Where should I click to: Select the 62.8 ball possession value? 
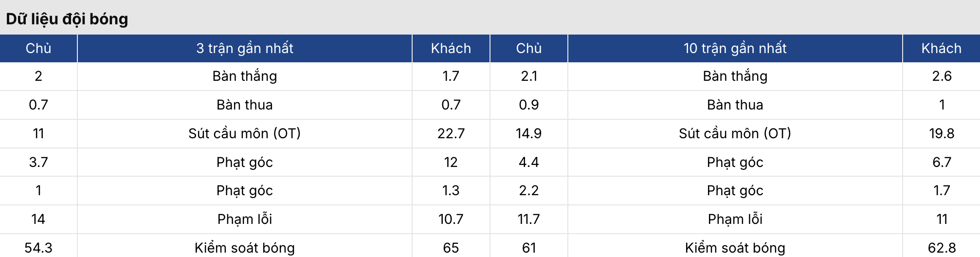click(941, 248)
